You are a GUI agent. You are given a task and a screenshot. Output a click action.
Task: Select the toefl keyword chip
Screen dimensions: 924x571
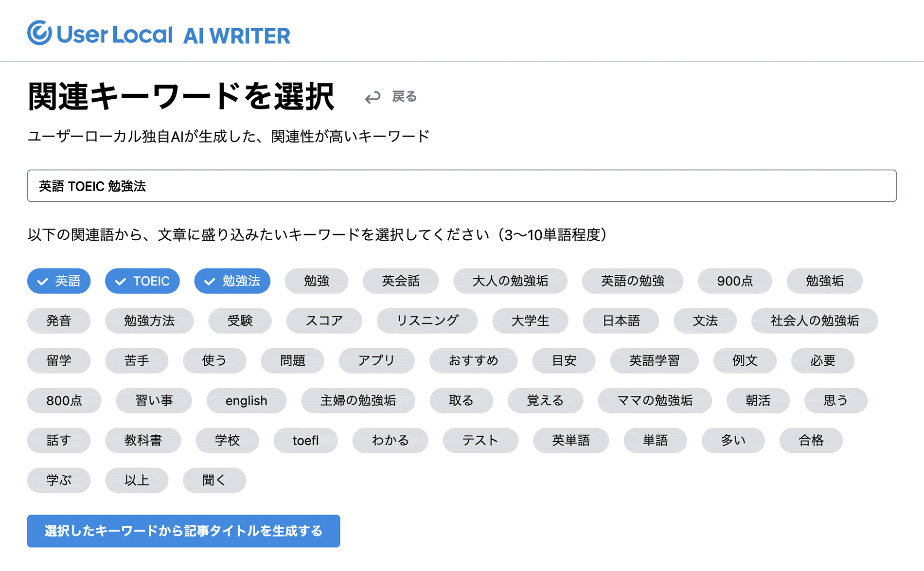click(305, 440)
